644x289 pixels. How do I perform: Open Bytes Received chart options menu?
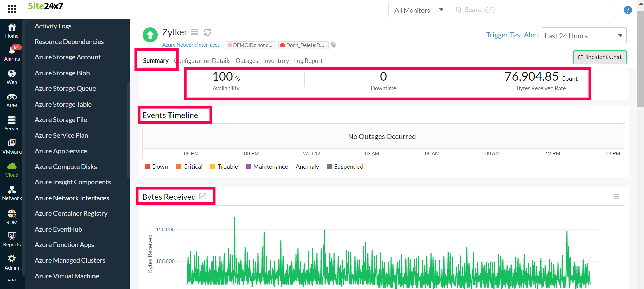(616, 196)
